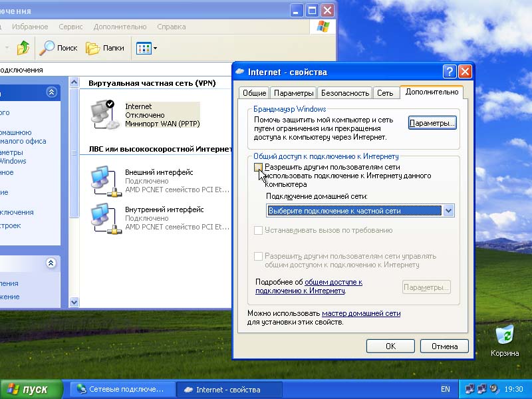Toggle Устанавливать вызов по требованию checkbox

coord(258,230)
